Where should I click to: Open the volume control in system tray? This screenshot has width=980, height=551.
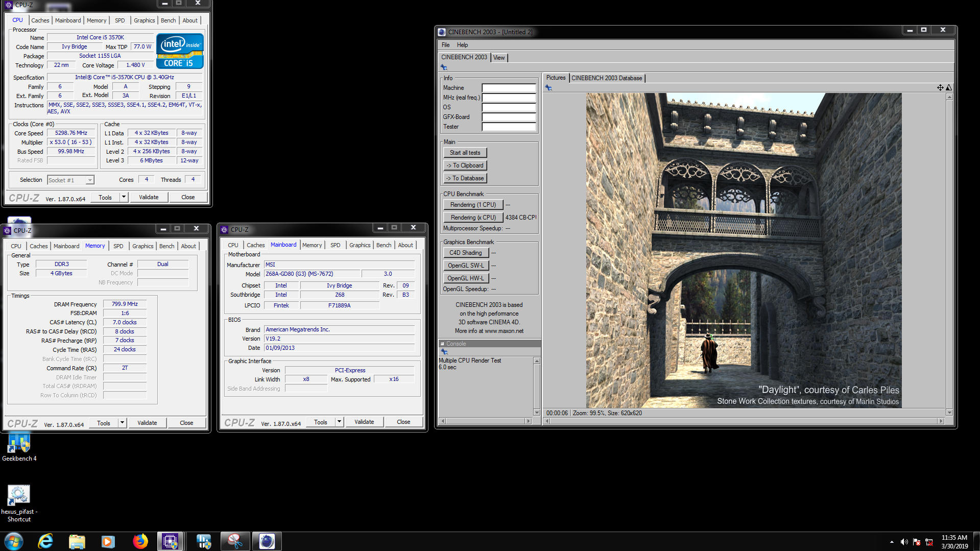pyautogui.click(x=904, y=542)
